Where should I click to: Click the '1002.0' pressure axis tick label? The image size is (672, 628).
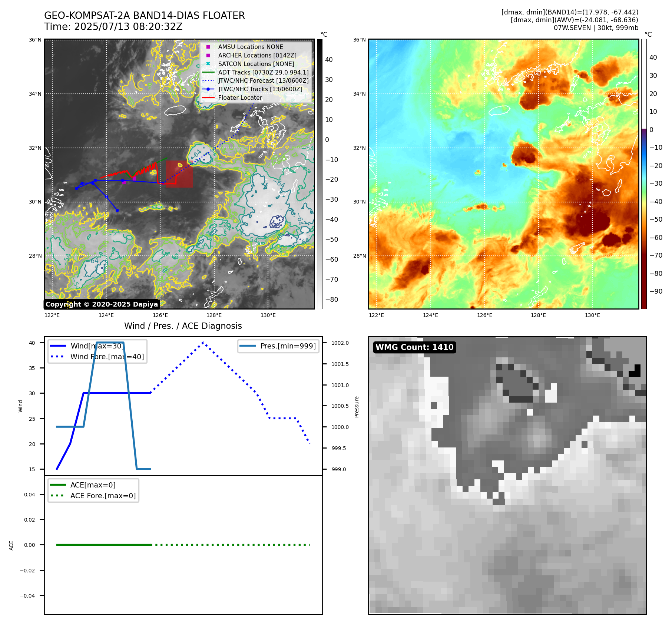340,343
